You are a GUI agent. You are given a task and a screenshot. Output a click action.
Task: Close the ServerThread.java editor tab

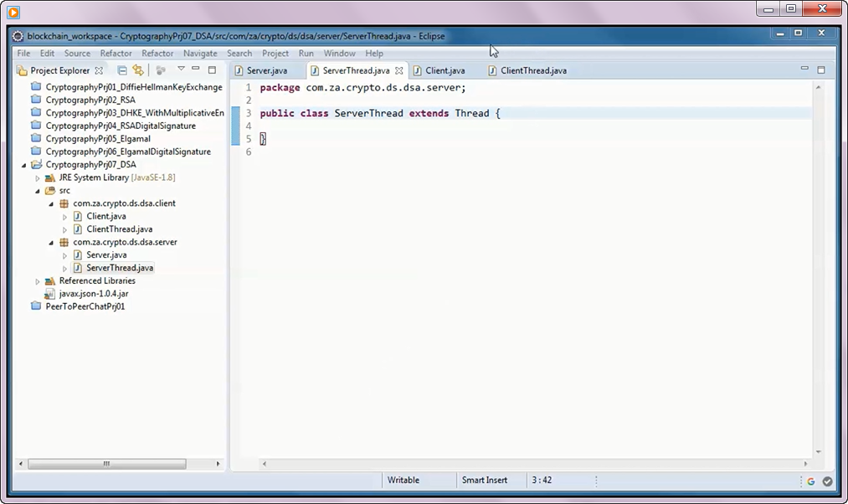398,70
